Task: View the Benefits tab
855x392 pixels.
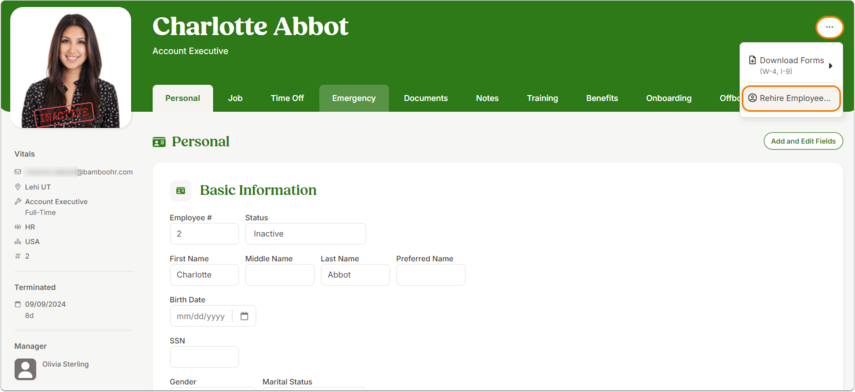Action: 602,98
